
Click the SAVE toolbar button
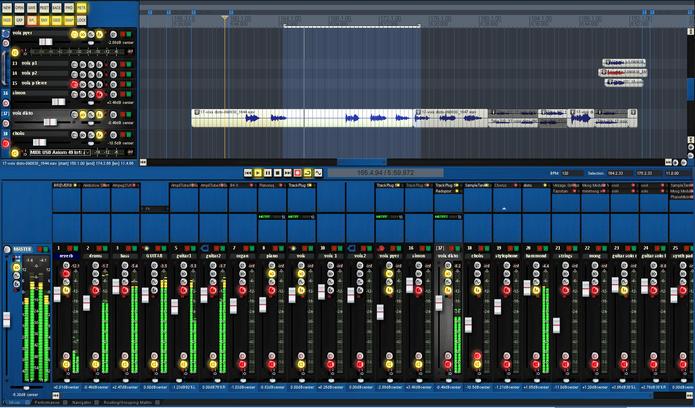coord(31,6)
